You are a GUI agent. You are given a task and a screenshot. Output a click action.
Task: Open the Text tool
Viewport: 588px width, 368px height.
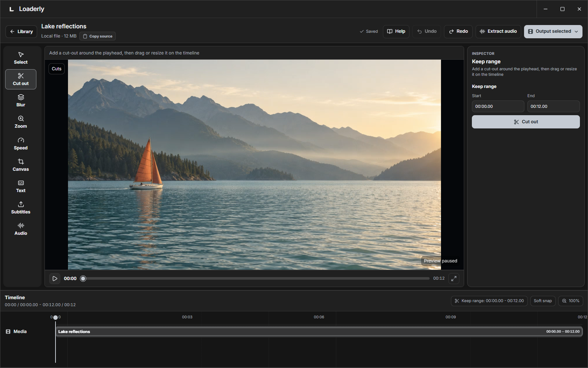click(x=21, y=187)
